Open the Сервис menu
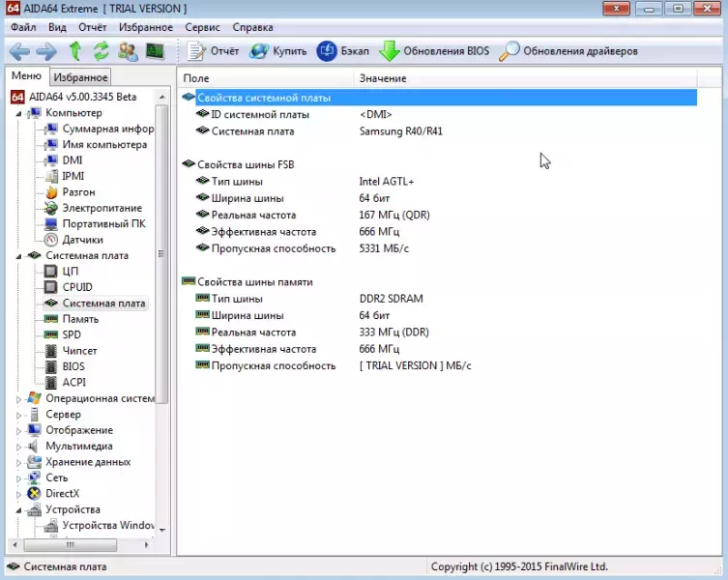Image resolution: width=728 pixels, height=580 pixels. click(202, 27)
